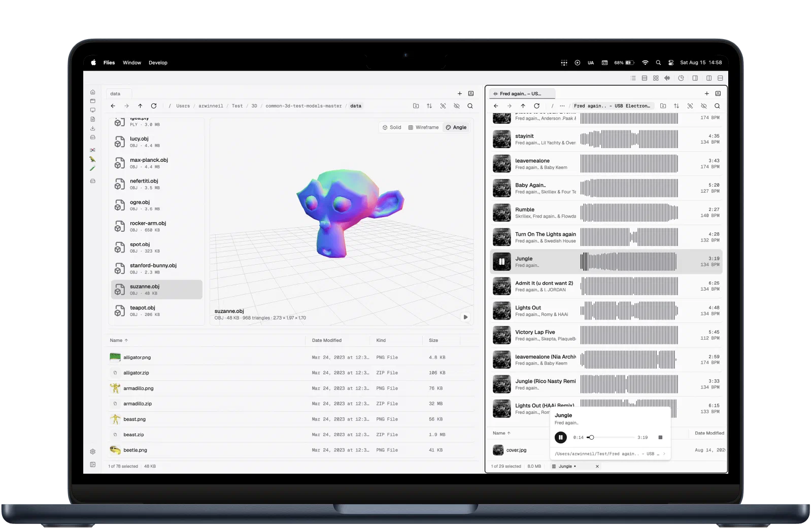Viewport: 812px width, 529px height.
Task: Pause playback in the Jungle mini player
Action: tap(561, 437)
